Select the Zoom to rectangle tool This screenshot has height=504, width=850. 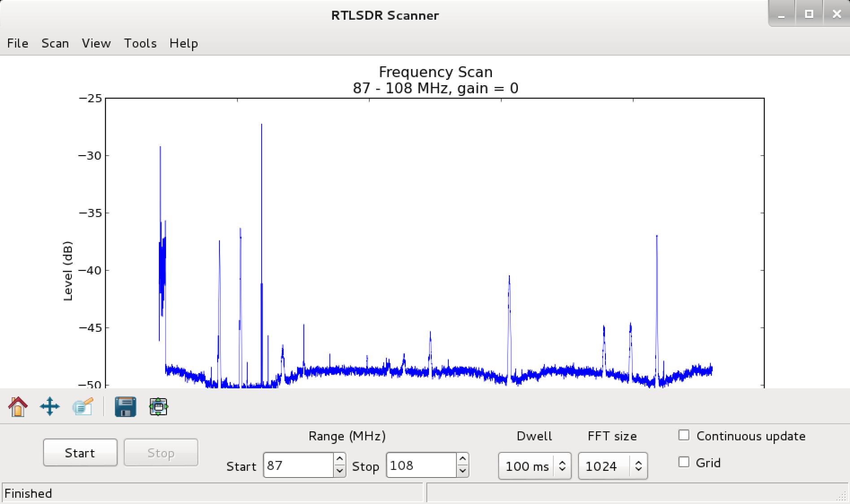click(83, 407)
